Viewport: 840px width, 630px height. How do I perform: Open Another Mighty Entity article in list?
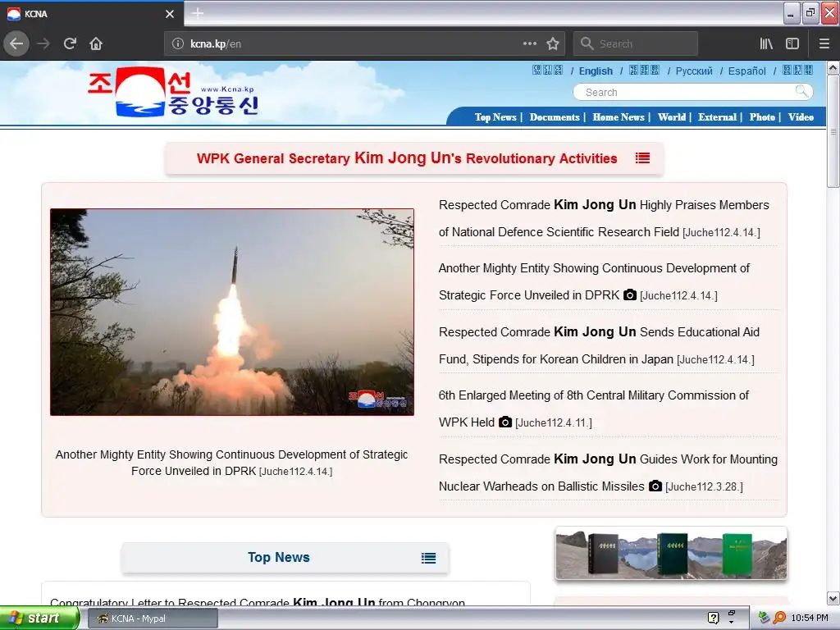point(594,281)
